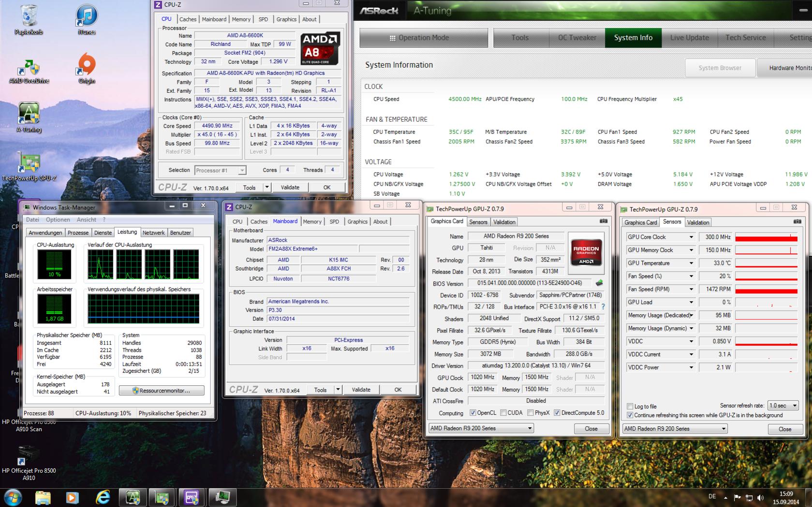The image size is (812, 507).
Task: Switch to Task-Manager via its taskbar icon
Action: pos(222,497)
